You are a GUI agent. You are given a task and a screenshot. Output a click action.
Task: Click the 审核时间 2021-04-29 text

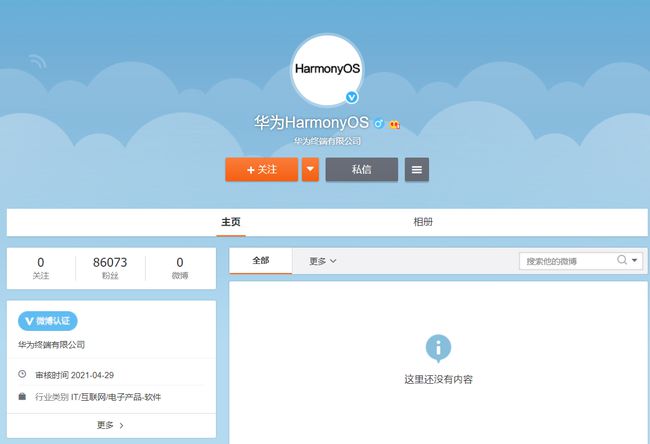point(75,375)
